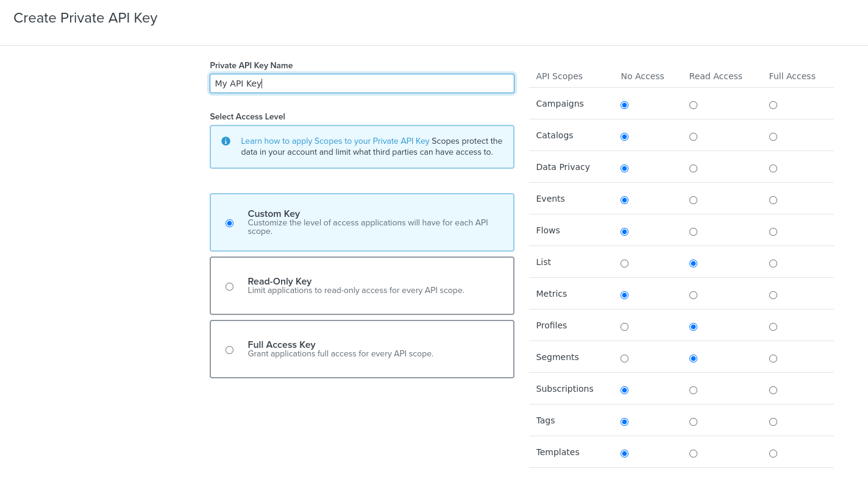This screenshot has width=868, height=488.
Task: Set Campaigns scope to Read Access
Action: pos(693,105)
